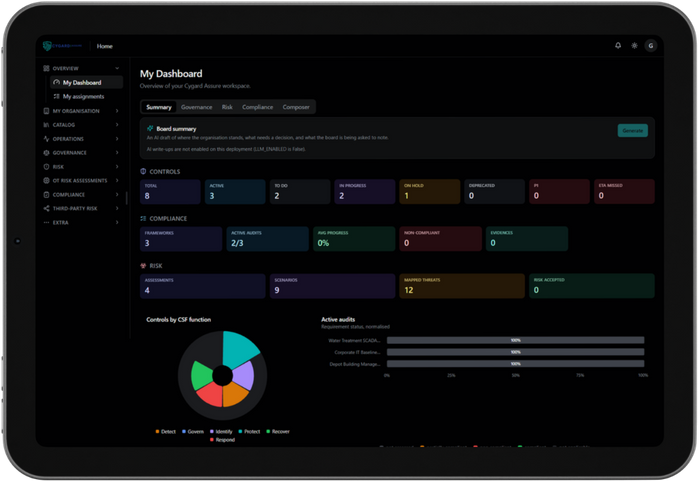Click the Board summary sparkle icon
This screenshot has height=481, width=700.
click(150, 129)
